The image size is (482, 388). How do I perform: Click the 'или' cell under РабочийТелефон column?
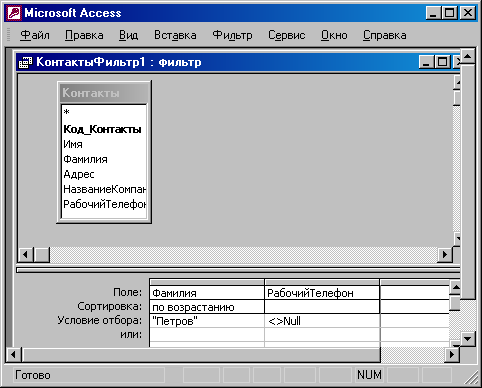click(322, 335)
